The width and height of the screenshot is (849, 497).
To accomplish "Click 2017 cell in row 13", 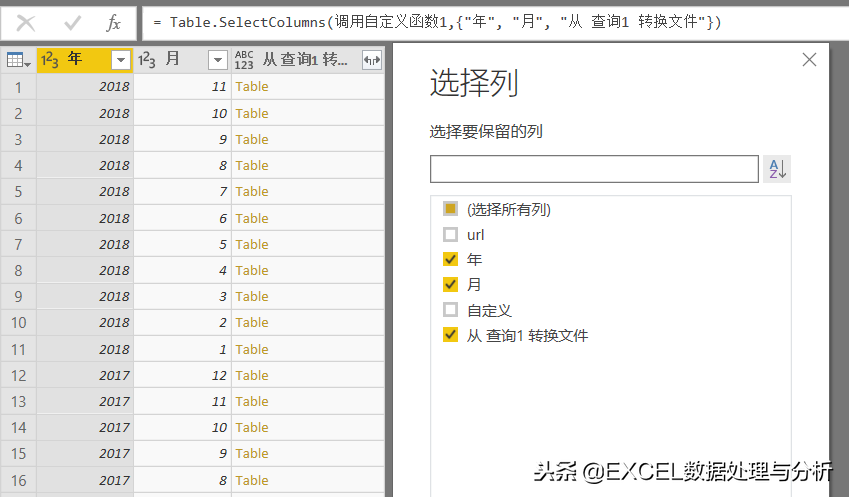I will 85,402.
